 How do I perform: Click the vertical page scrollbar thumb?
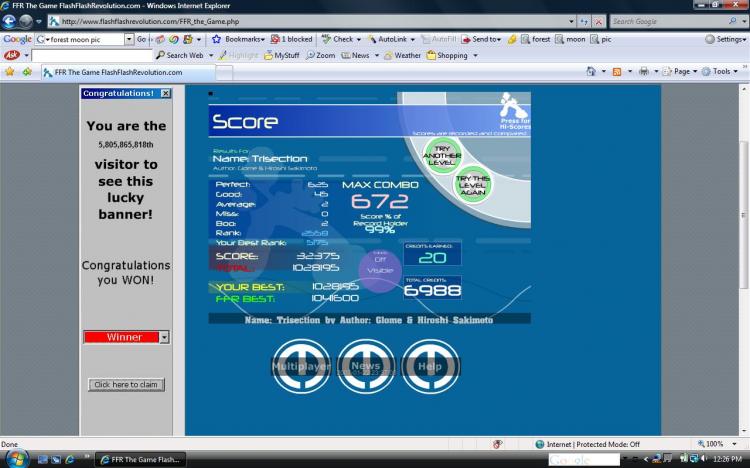pyautogui.click(x=744, y=215)
